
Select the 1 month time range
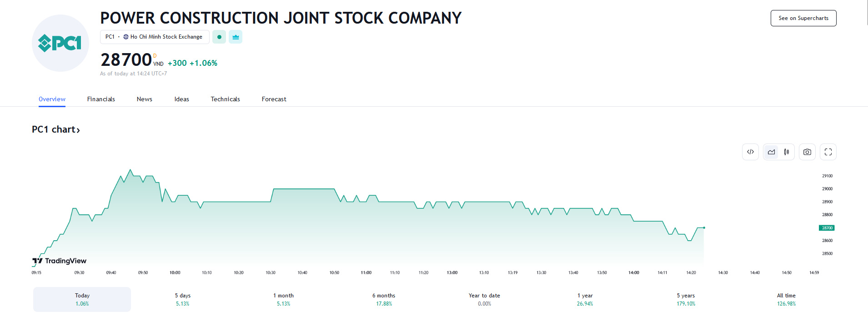pos(283,299)
